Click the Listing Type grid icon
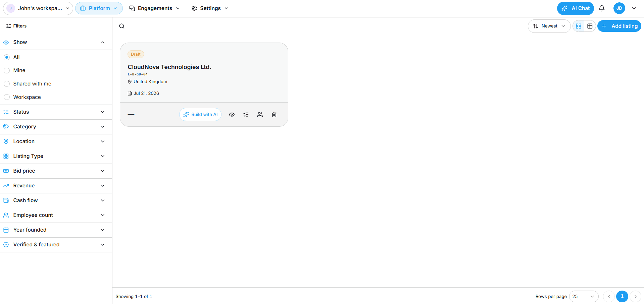The image size is (644, 304). 6,156
